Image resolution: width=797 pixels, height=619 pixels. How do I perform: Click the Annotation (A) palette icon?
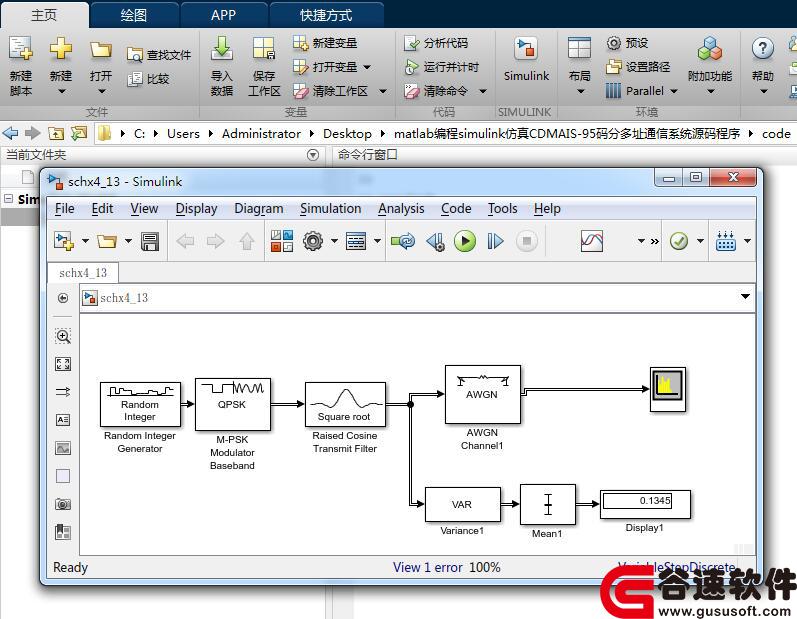pos(63,420)
